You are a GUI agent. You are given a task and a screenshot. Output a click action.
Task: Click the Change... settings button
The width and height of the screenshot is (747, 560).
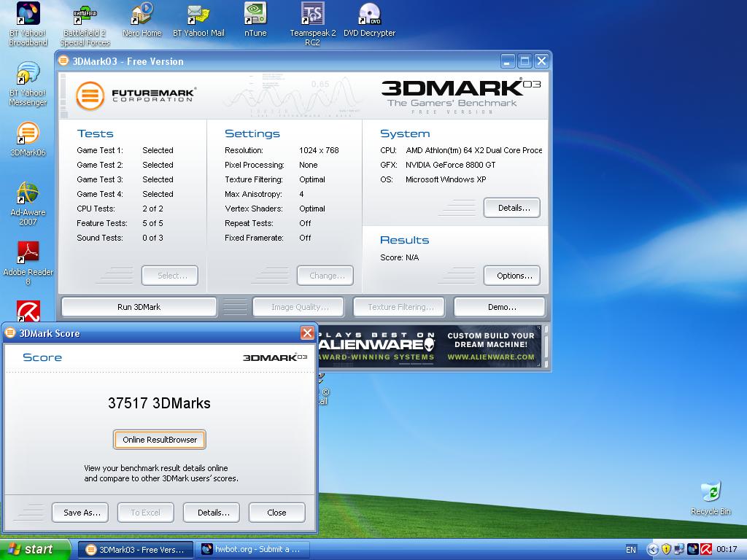click(325, 276)
